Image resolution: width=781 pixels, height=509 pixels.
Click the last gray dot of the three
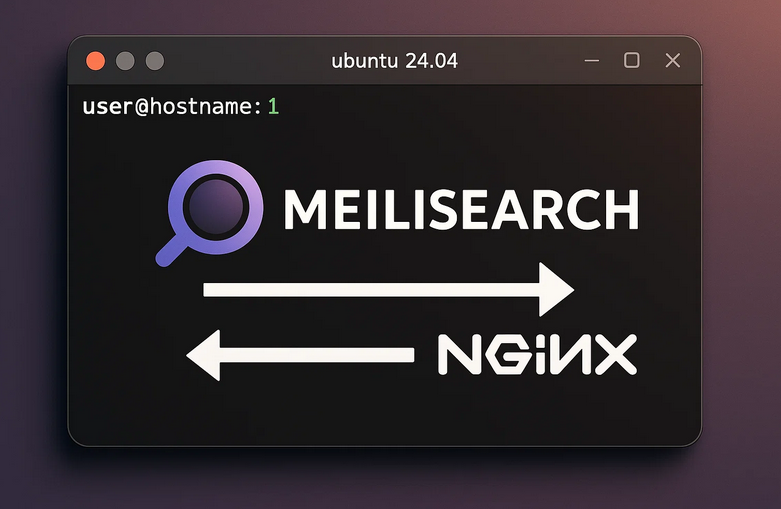155,61
